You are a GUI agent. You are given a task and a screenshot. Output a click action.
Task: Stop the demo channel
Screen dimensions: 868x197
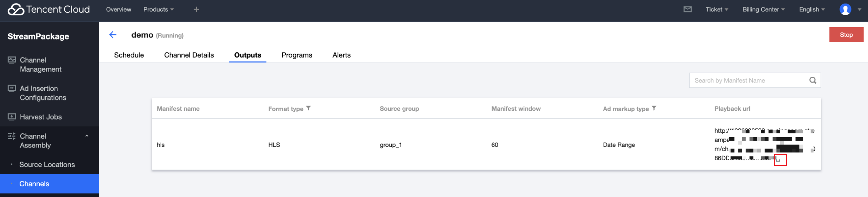(x=846, y=35)
